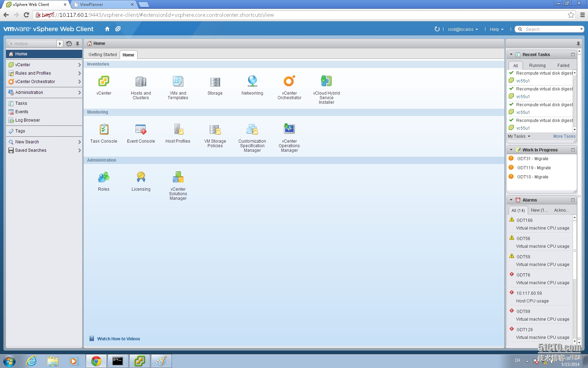Expand Rules and Profiles navigator entry
The height and width of the screenshot is (368, 588).
[79, 73]
